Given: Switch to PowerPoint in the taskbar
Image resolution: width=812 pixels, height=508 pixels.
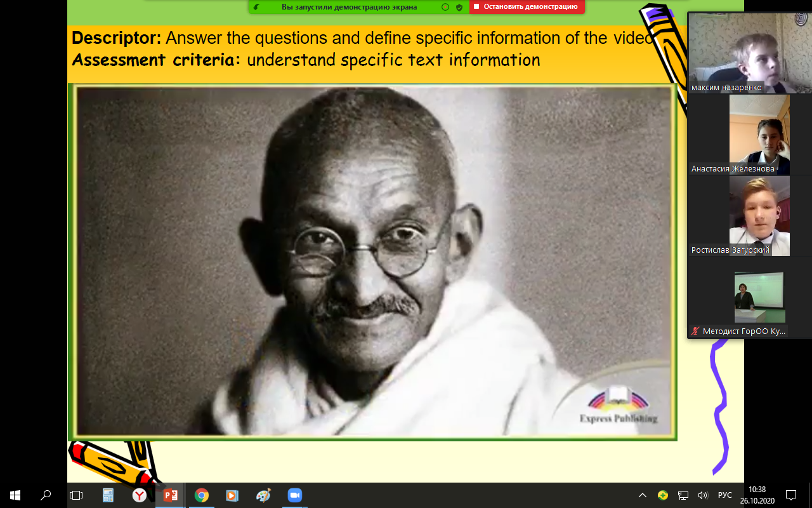Looking at the screenshot, I should click(170, 495).
